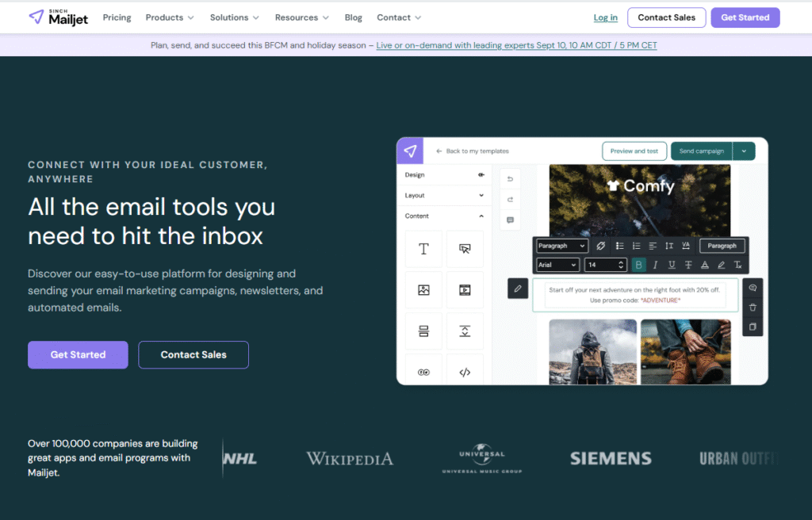
Task: Select the Image content block icon
Action: click(x=423, y=290)
